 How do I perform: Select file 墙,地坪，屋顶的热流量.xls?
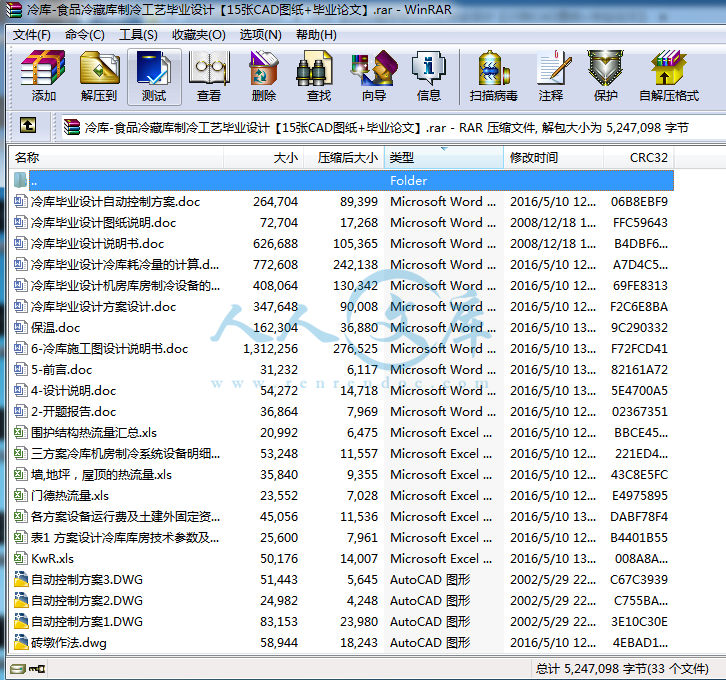pyautogui.click(x=101, y=474)
